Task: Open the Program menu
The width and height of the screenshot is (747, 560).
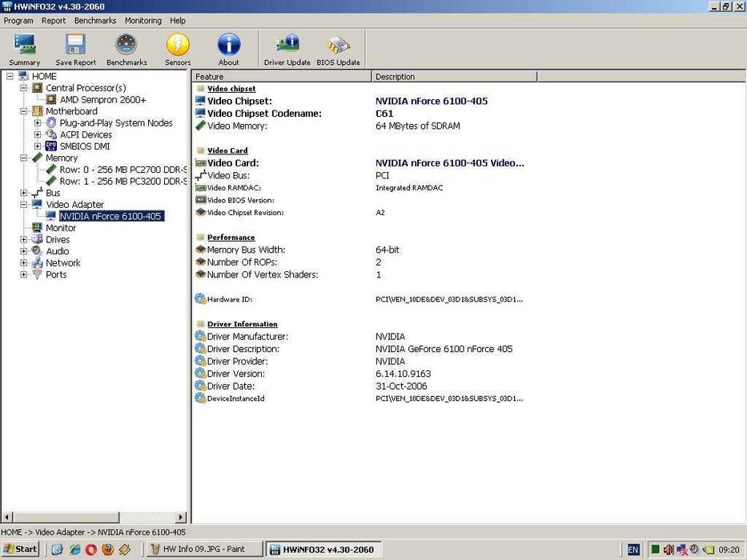Action: pyautogui.click(x=18, y=21)
